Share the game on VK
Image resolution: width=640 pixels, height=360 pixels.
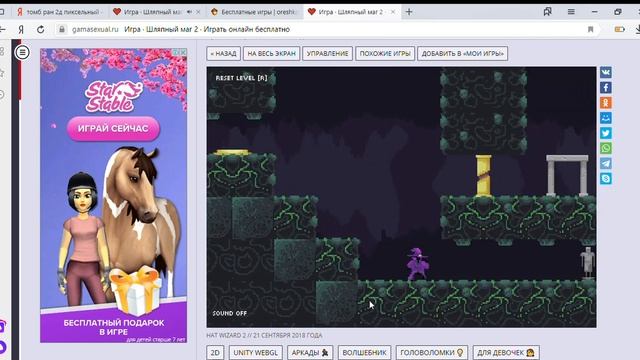point(606,72)
